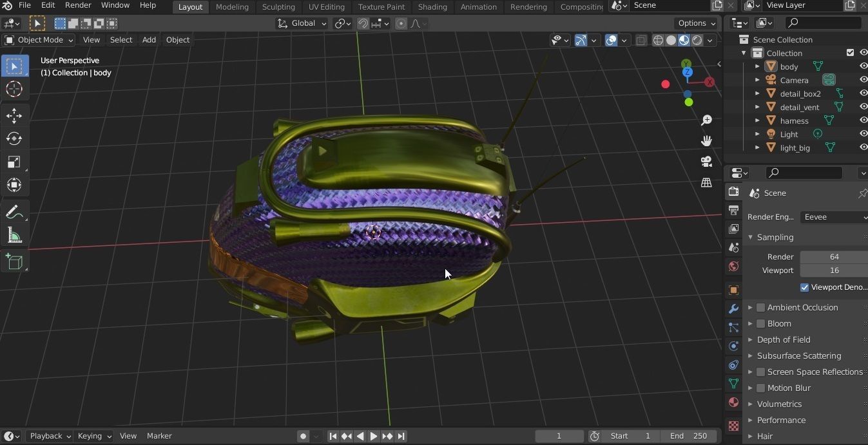The width and height of the screenshot is (868, 445).
Task: Switch to rendered viewport shading
Action: (697, 40)
